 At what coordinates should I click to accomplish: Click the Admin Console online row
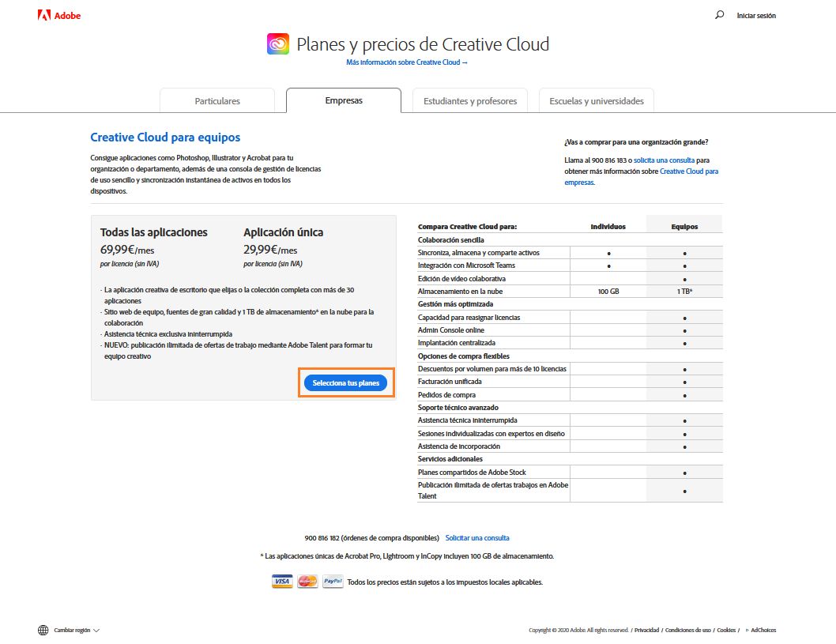click(x=570, y=330)
